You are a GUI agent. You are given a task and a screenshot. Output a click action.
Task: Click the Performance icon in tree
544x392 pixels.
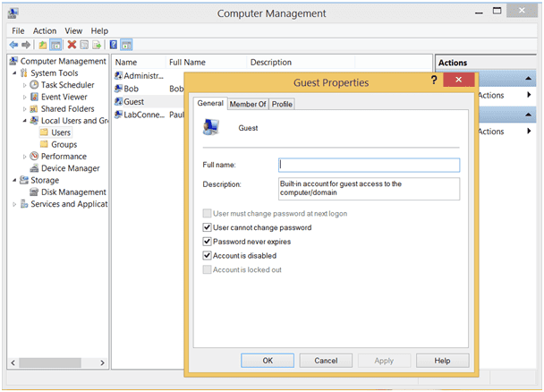point(34,156)
